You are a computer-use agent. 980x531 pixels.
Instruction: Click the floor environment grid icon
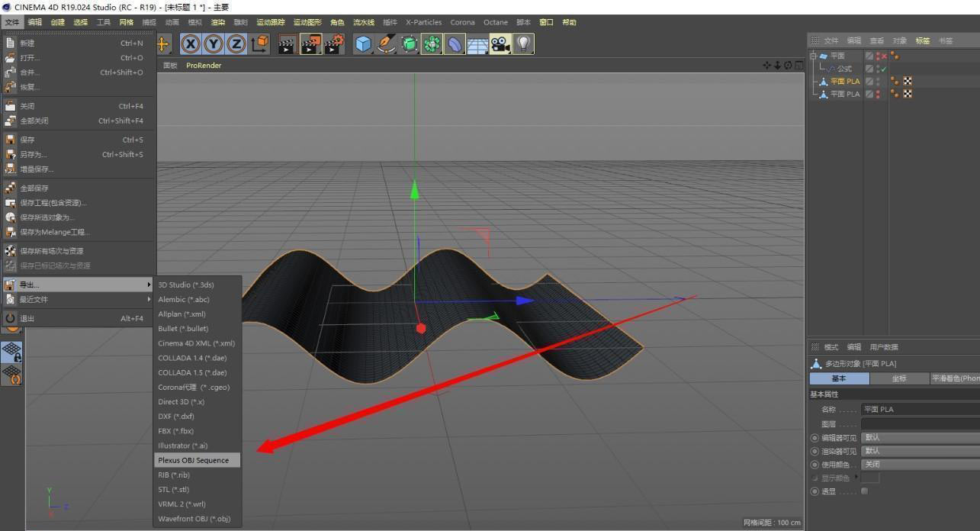coord(477,44)
